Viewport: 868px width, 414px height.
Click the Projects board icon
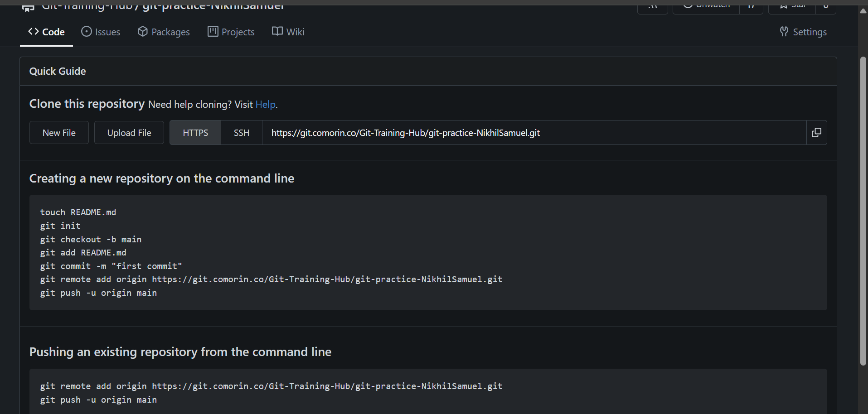pos(213,32)
